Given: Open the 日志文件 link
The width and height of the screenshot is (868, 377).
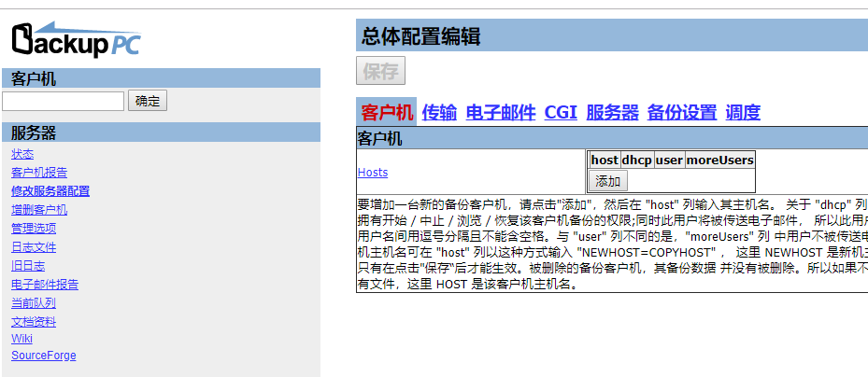Looking at the screenshot, I should coord(34,247).
